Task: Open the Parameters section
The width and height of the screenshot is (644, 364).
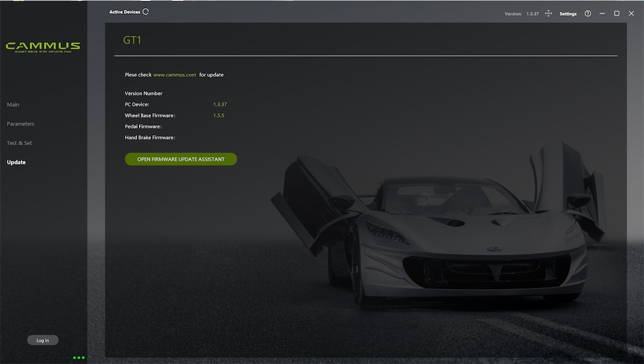Action: (x=21, y=123)
